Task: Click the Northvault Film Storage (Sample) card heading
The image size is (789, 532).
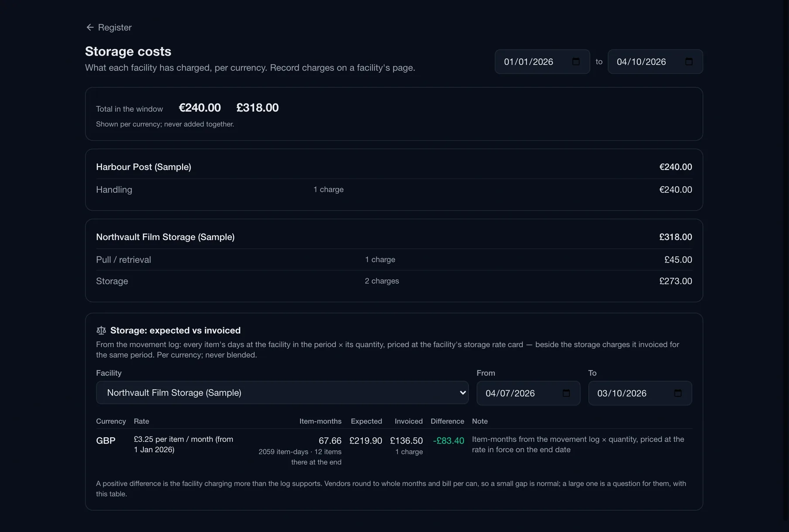Action: point(165,237)
